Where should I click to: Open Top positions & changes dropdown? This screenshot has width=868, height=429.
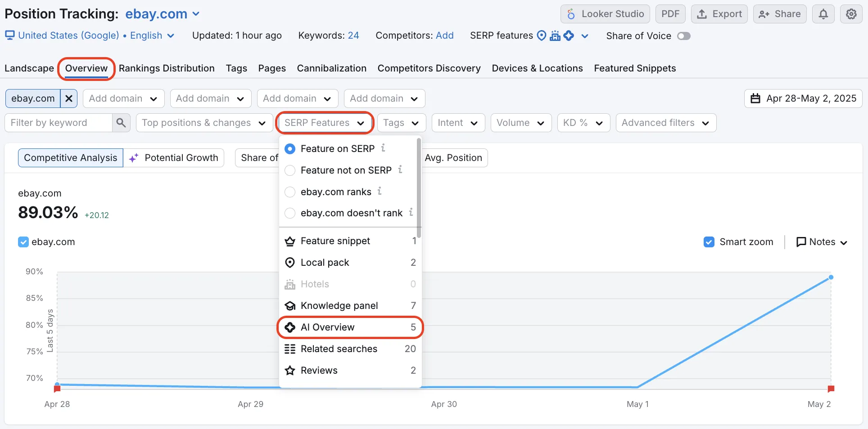tap(204, 123)
